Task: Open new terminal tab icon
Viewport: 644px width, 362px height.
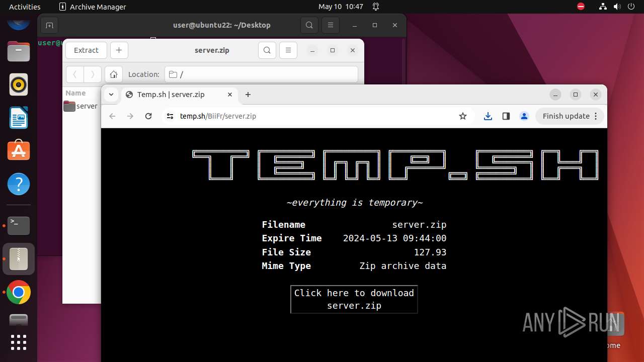Action: click(49, 25)
